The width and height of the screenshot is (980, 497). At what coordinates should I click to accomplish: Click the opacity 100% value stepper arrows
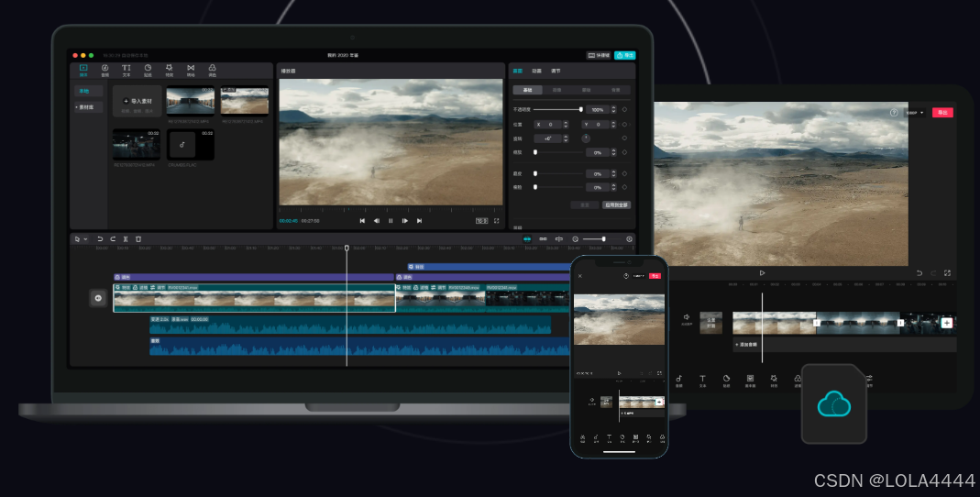(x=613, y=109)
